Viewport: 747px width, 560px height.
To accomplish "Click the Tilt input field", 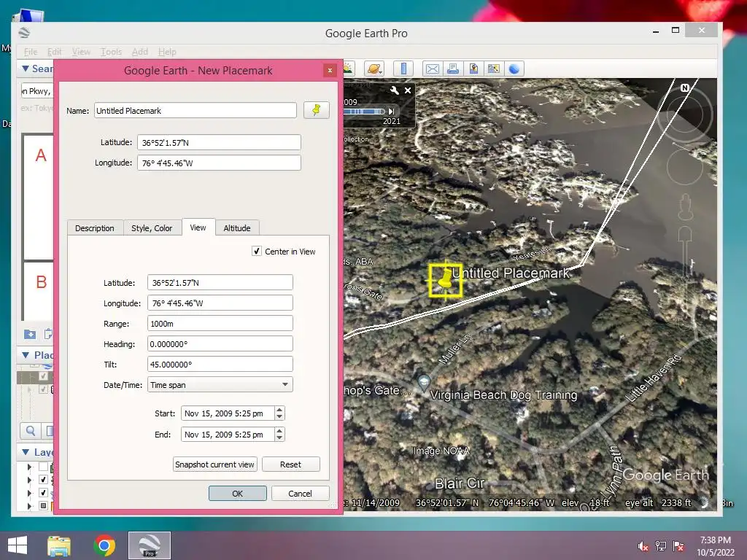I will pos(220,365).
